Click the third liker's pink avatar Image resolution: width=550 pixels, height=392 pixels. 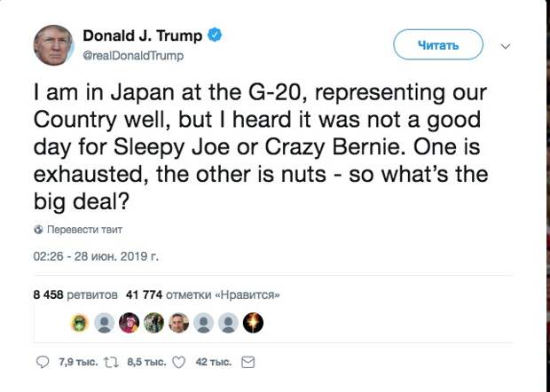click(130, 323)
